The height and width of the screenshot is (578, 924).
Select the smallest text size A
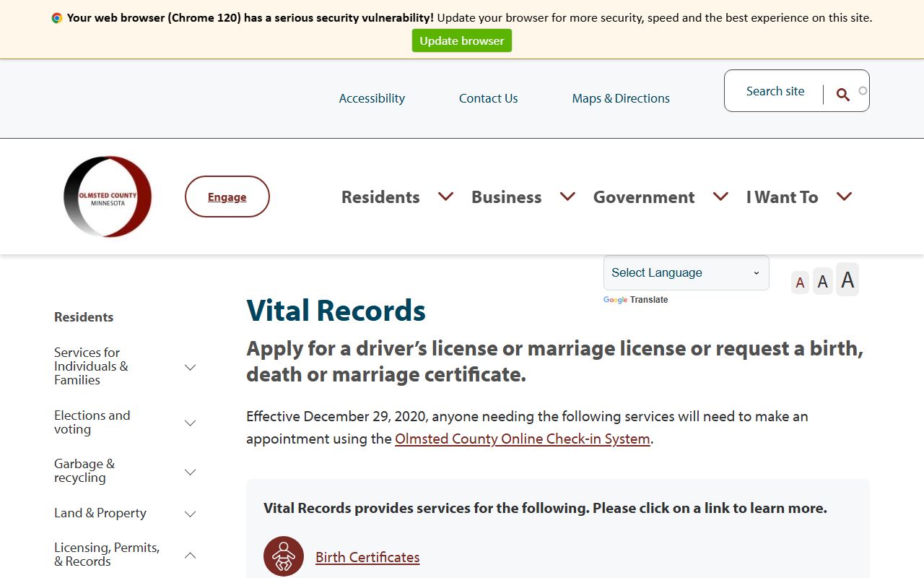[x=800, y=282]
